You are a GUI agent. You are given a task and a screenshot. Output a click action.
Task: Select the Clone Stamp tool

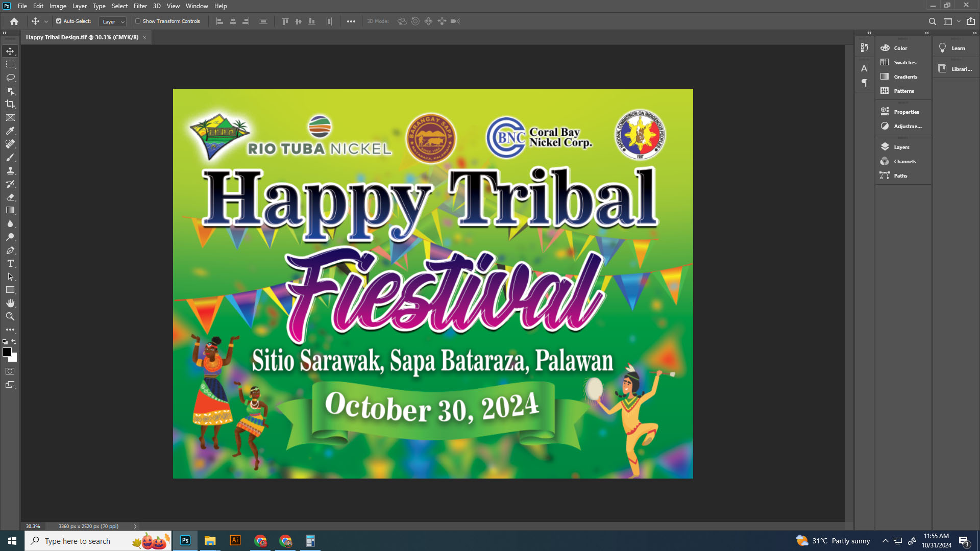(10, 170)
